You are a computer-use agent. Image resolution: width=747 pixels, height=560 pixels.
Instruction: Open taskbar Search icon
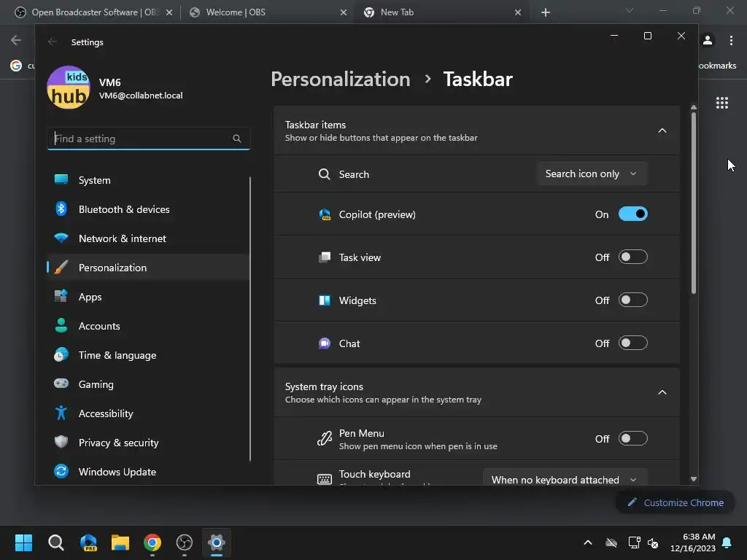point(55,542)
